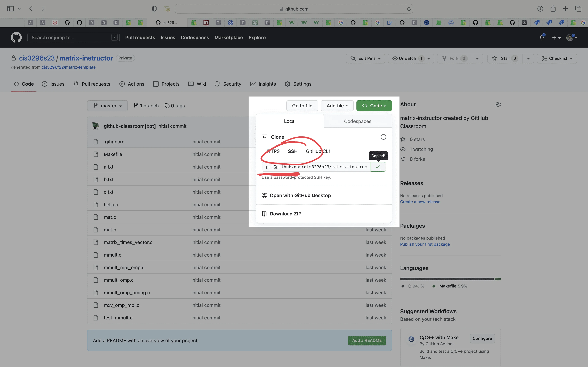Click the Safari reload page icon

[409, 9]
